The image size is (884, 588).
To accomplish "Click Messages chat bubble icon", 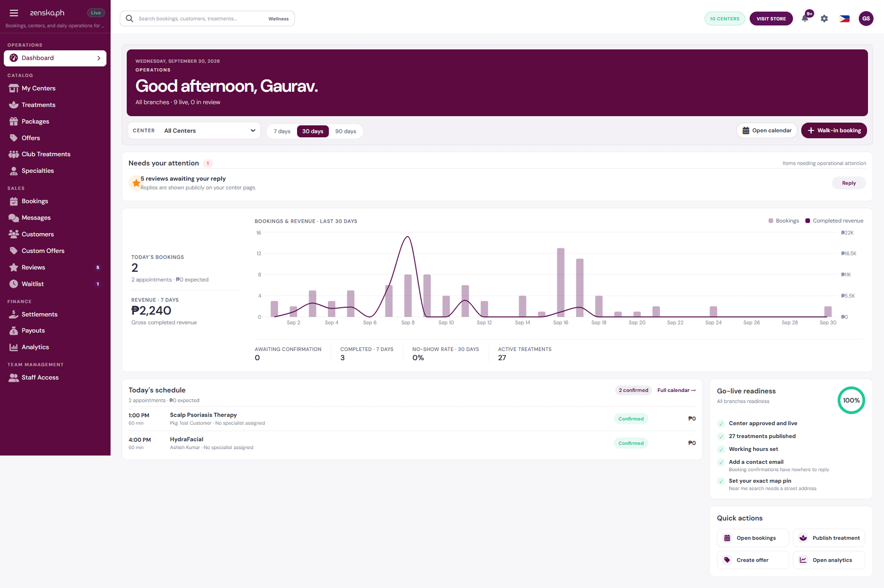I will [14, 218].
